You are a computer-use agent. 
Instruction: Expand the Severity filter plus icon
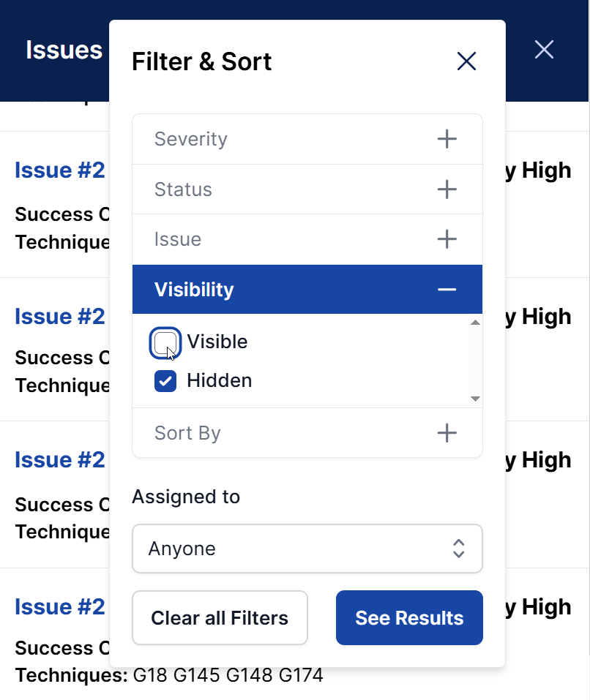pyautogui.click(x=447, y=139)
